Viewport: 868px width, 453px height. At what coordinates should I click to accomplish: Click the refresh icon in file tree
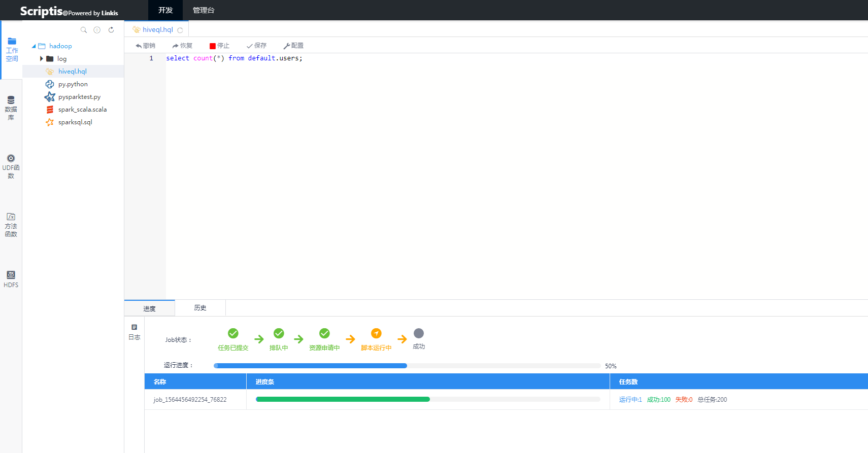coord(111,30)
